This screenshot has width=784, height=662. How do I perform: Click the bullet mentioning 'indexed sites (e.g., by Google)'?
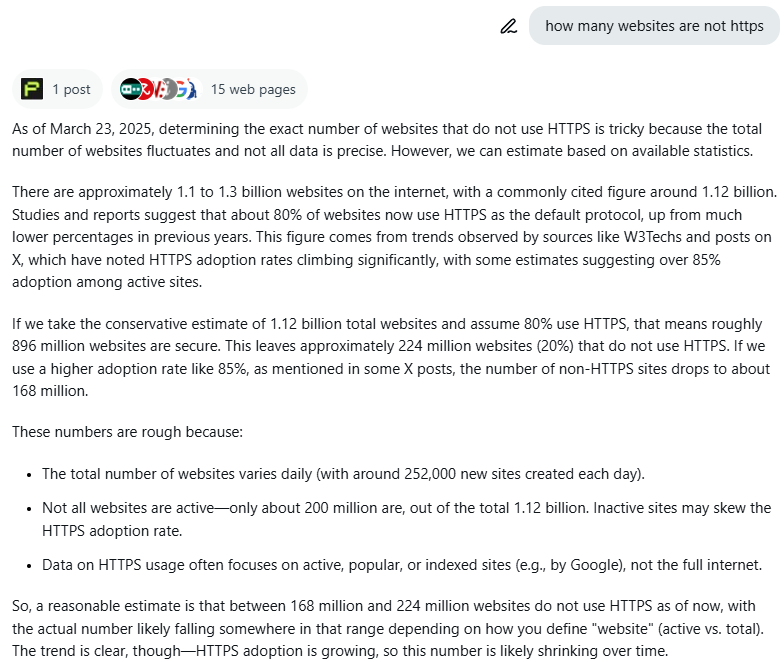click(x=402, y=565)
